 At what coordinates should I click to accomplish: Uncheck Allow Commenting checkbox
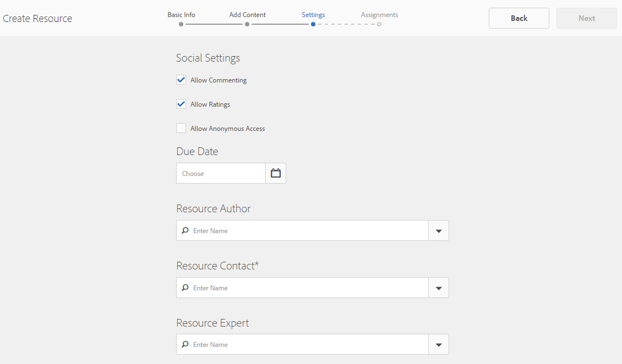(181, 80)
